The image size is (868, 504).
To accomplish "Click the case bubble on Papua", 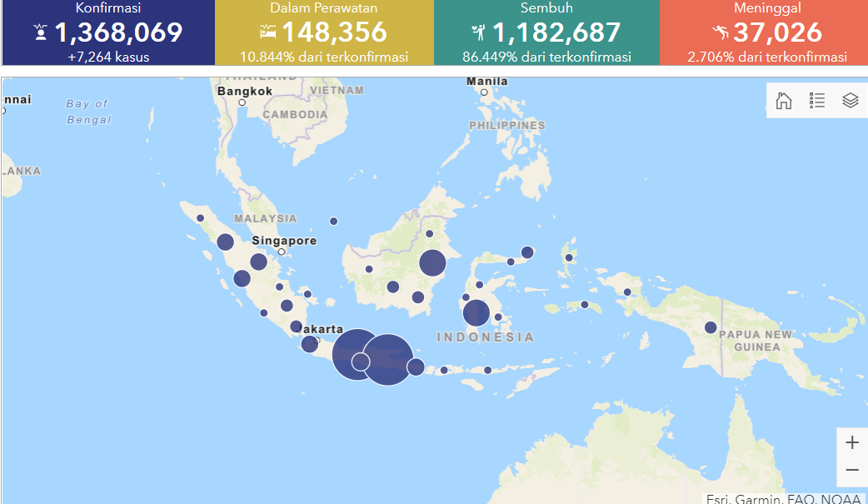I will tap(711, 327).
